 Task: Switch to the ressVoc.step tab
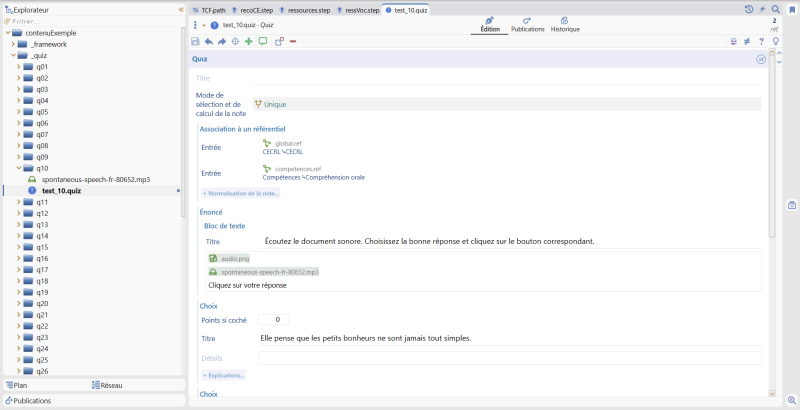[358, 10]
